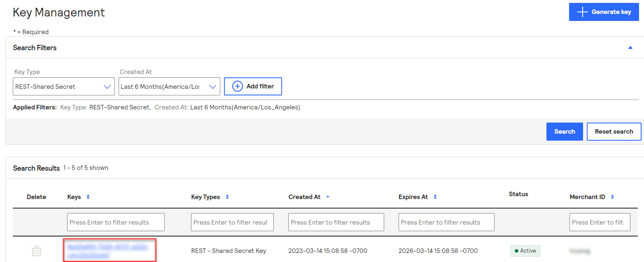Select 'REST - Shared Secret Key' cell text

[x=229, y=251]
